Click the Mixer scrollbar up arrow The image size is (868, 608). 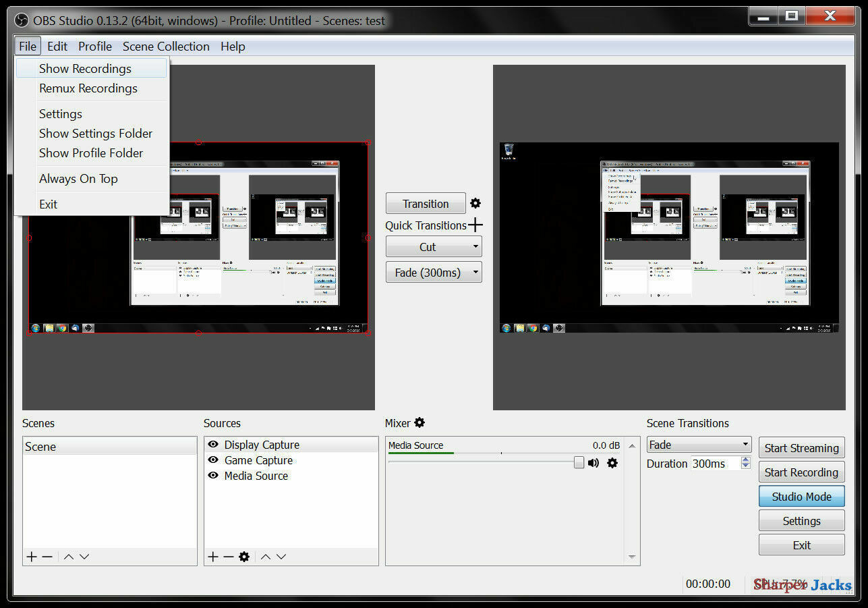(x=632, y=446)
